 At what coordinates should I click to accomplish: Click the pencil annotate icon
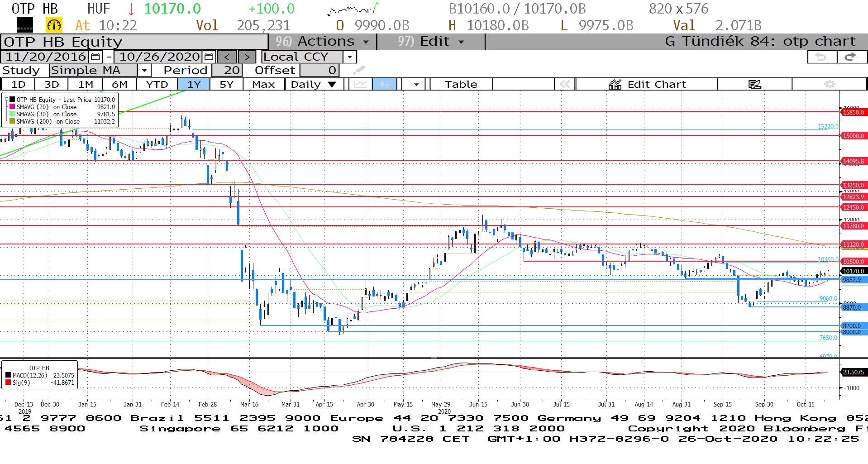[x=358, y=70]
